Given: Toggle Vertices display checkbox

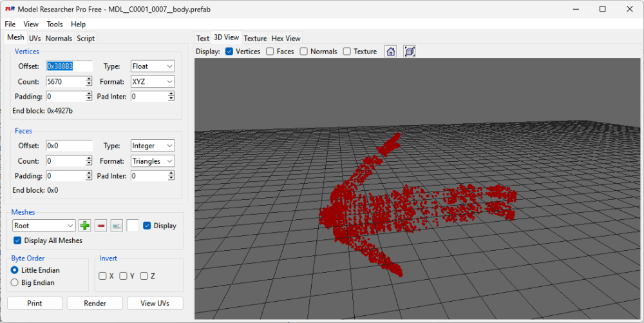Looking at the screenshot, I should (229, 52).
